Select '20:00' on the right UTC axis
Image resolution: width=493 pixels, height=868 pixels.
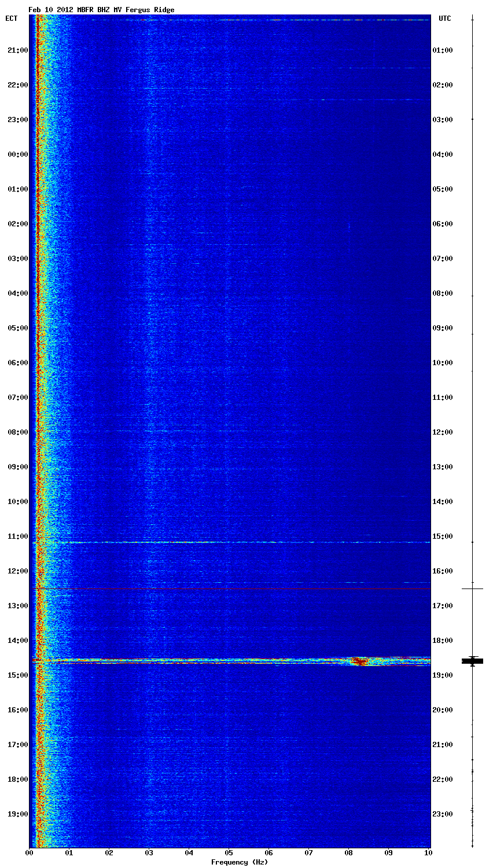pos(443,710)
